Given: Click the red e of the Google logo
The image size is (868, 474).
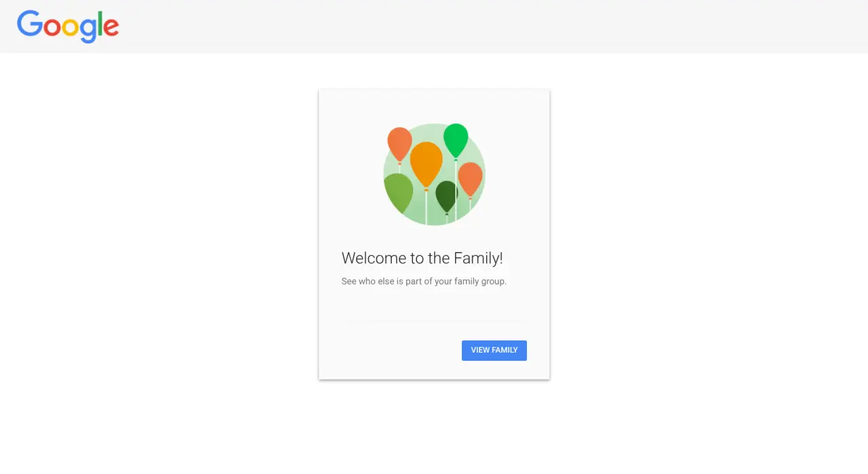Looking at the screenshot, I should pyautogui.click(x=111, y=27).
